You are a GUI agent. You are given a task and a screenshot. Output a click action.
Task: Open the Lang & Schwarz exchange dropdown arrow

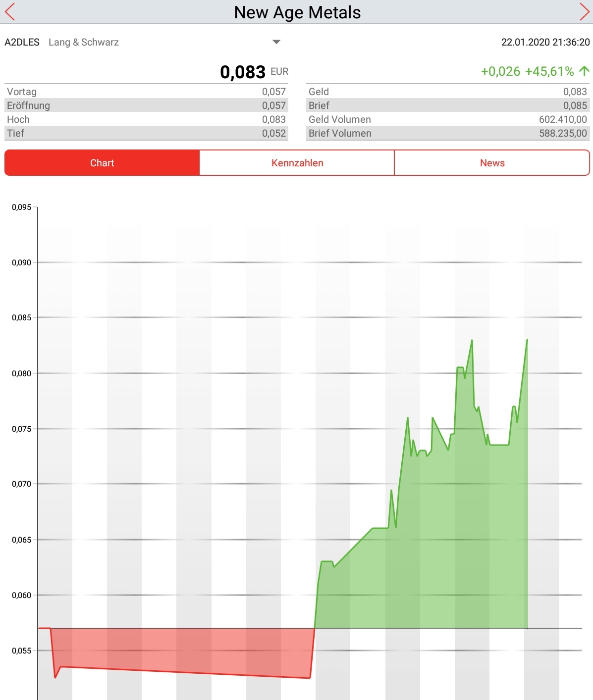pos(276,42)
